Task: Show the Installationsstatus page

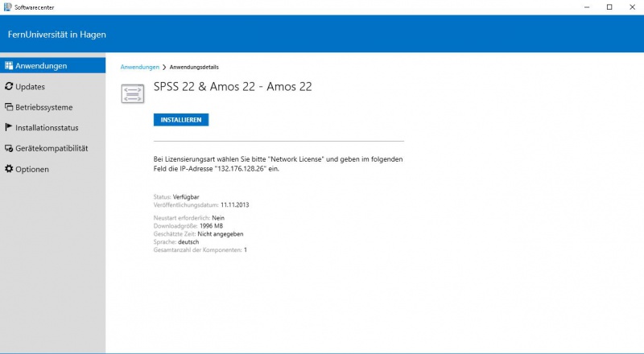Action: point(52,127)
